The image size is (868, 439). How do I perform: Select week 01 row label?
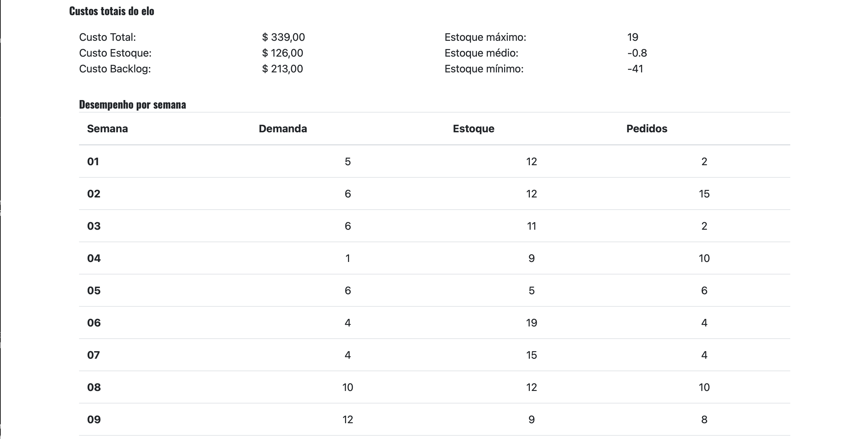[93, 162]
